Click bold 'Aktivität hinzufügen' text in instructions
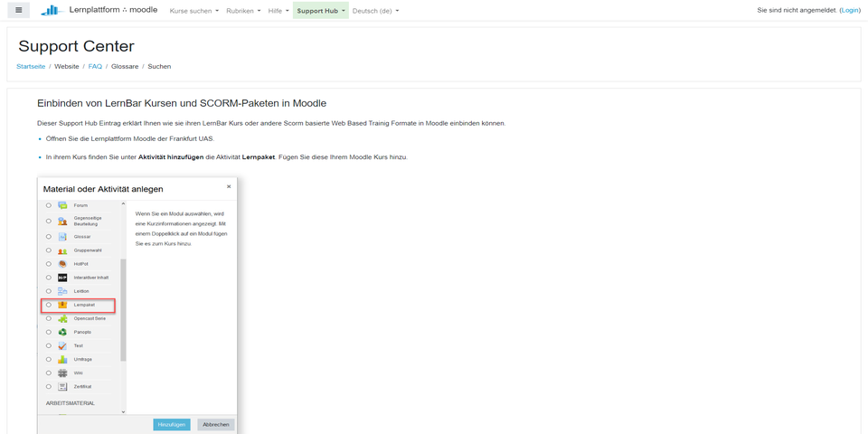Viewport: 868px width, 434px height. [171, 157]
